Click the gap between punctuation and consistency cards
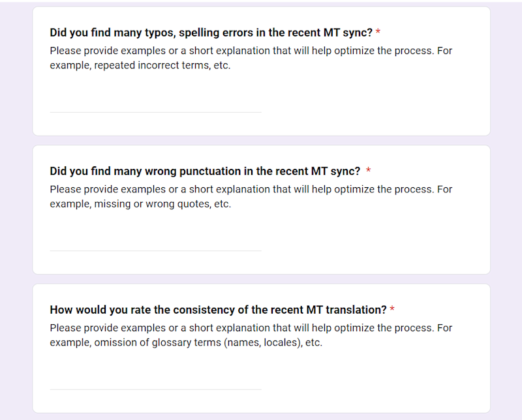Image resolution: width=522 pixels, height=420 pixels. [261, 279]
